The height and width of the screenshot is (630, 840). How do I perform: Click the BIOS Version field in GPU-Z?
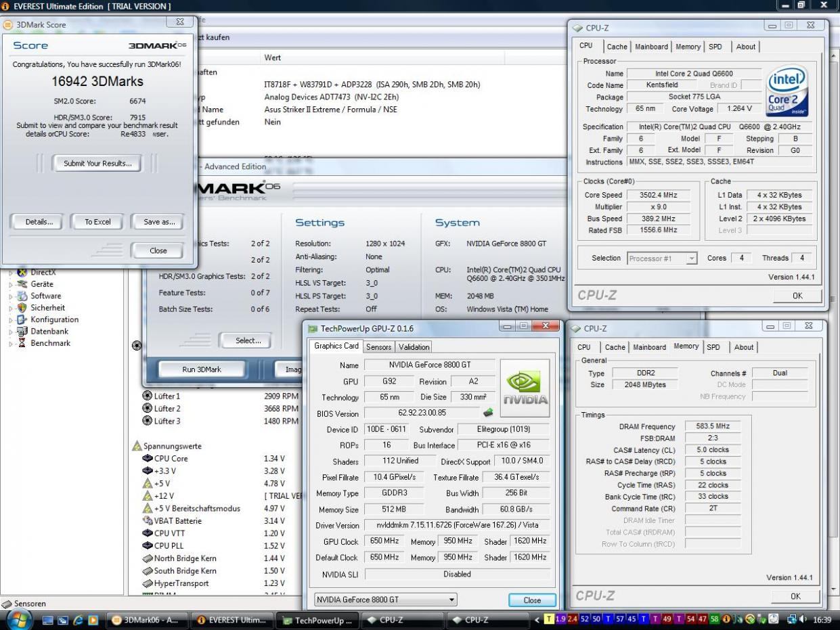click(421, 413)
